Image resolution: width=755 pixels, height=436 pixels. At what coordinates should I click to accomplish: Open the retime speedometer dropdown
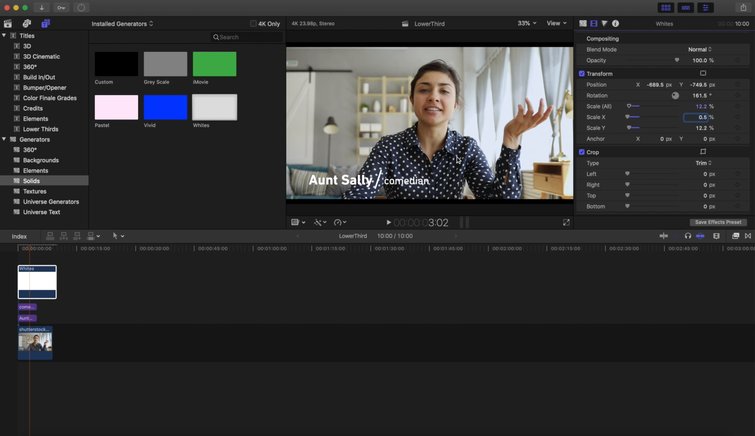coord(340,222)
